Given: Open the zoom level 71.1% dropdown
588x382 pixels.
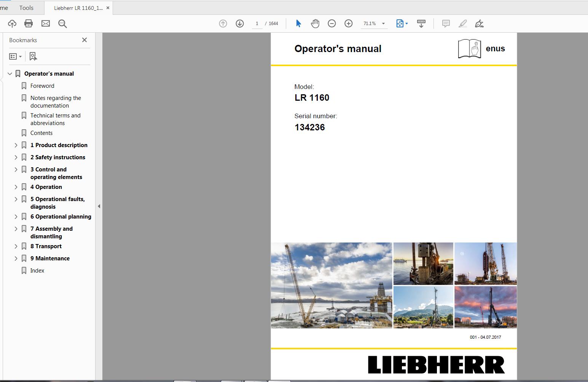Looking at the screenshot, I should pos(383,24).
